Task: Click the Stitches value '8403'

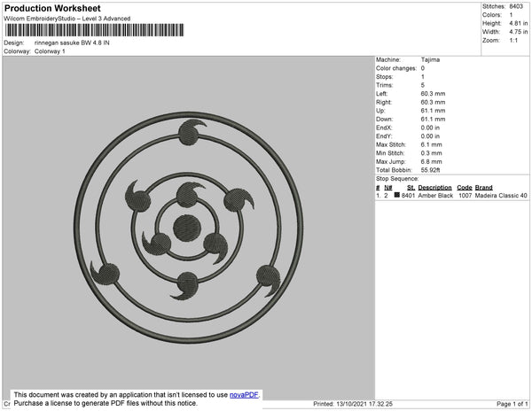Action: (516, 6)
